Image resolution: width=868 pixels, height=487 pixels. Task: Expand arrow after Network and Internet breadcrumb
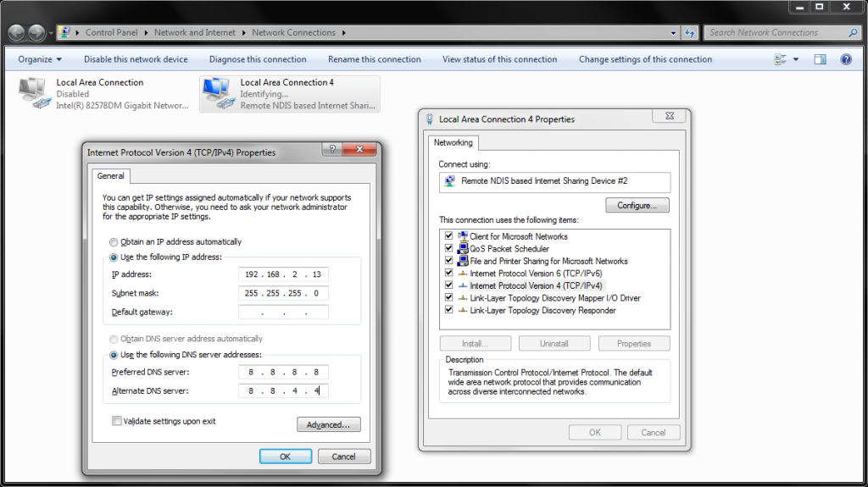click(x=243, y=33)
